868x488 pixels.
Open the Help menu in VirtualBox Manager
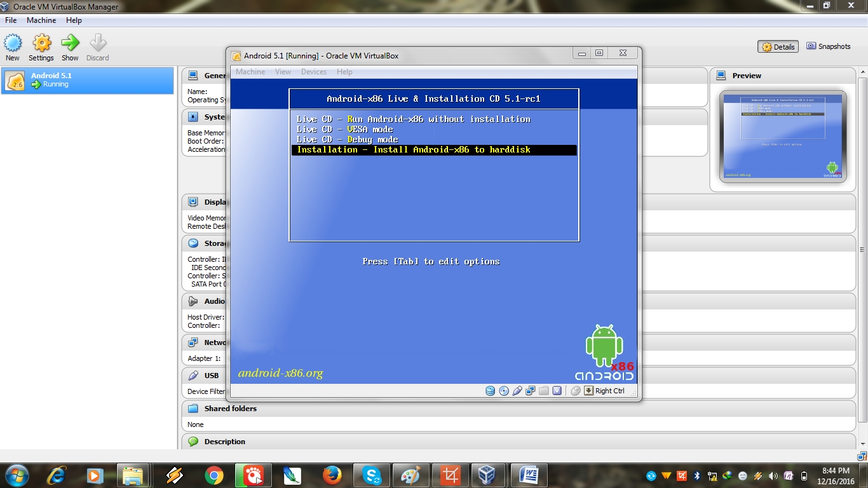(74, 20)
